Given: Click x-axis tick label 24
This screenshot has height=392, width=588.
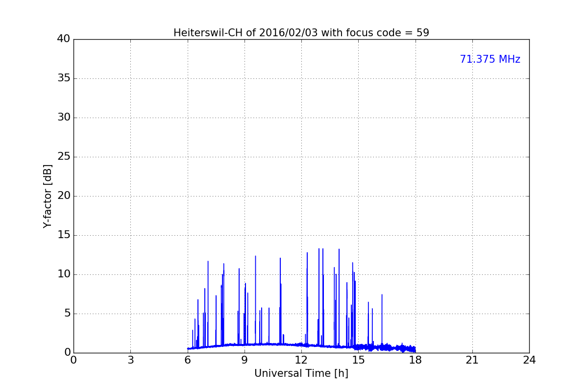Looking at the screenshot, I should [x=529, y=360].
